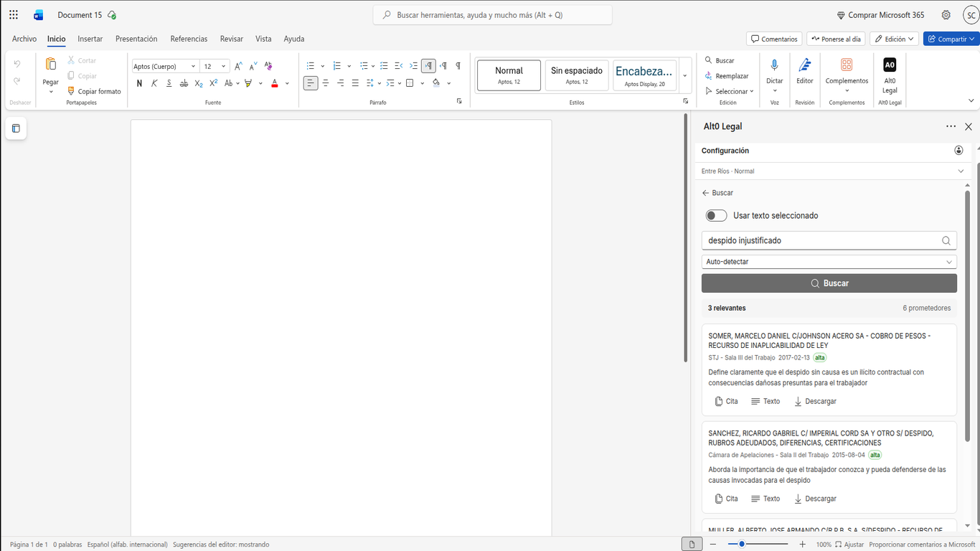980x551 pixels.
Task: Enable the Usar texto seleccionado switch
Action: pyautogui.click(x=716, y=215)
